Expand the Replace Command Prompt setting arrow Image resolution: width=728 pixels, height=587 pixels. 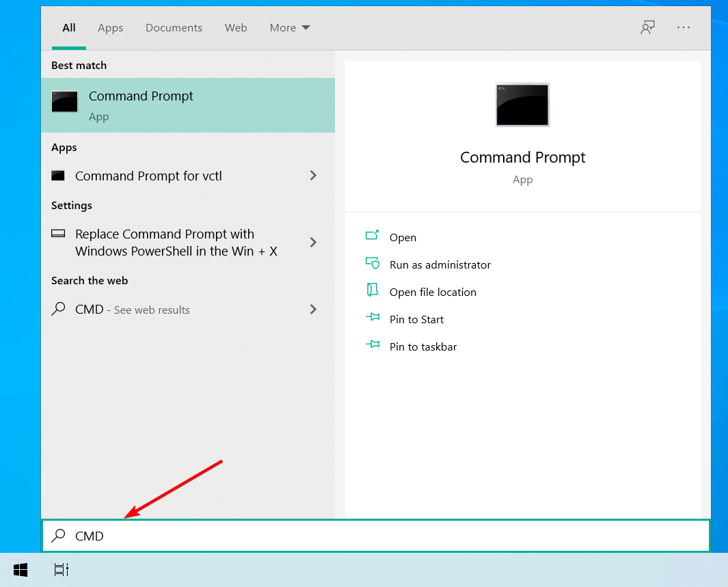pos(313,242)
